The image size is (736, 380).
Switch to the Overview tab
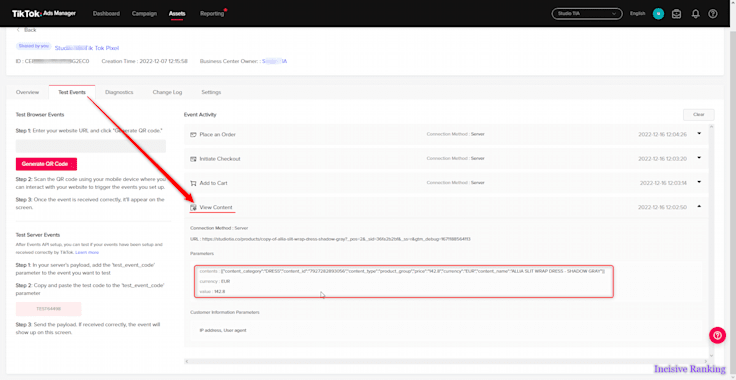pyautogui.click(x=27, y=92)
